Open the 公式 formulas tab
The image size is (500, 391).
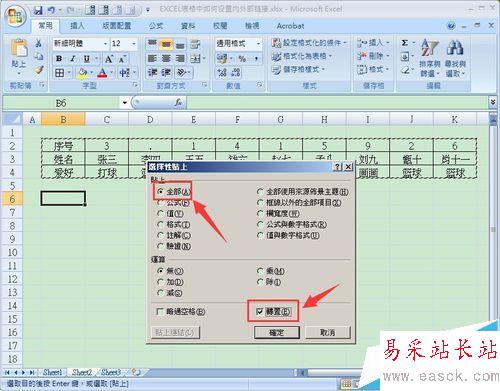(156, 26)
